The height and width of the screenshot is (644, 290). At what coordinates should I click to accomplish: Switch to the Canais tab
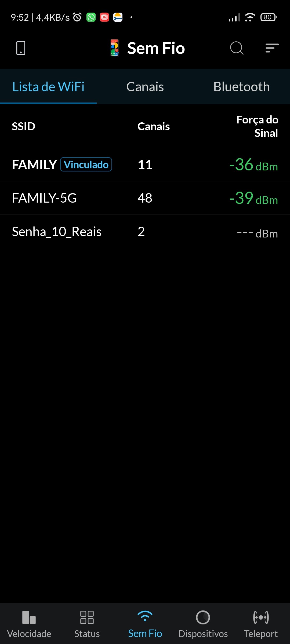[x=145, y=87]
